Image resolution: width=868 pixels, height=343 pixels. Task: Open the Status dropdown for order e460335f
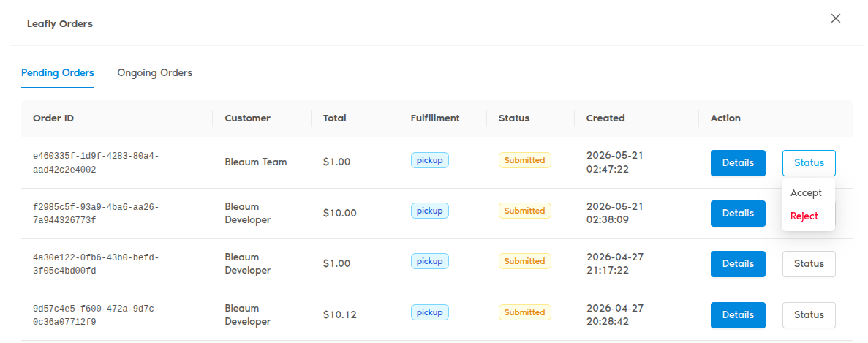[x=809, y=162]
